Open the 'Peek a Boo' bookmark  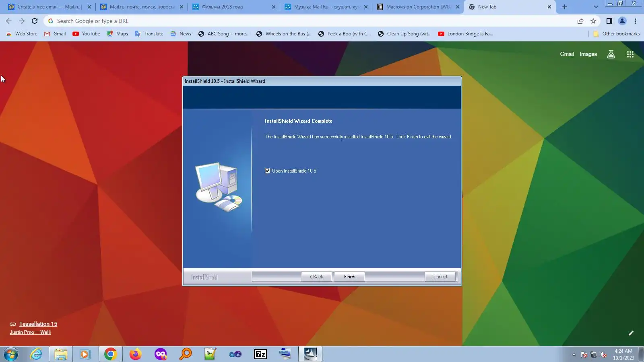[x=345, y=34]
